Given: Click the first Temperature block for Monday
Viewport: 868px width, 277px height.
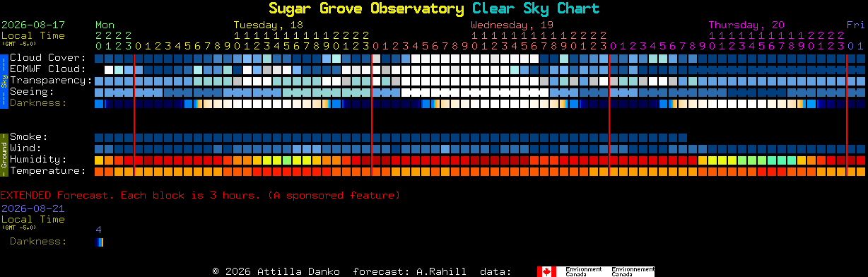Looking at the screenshot, I should click(x=99, y=171).
